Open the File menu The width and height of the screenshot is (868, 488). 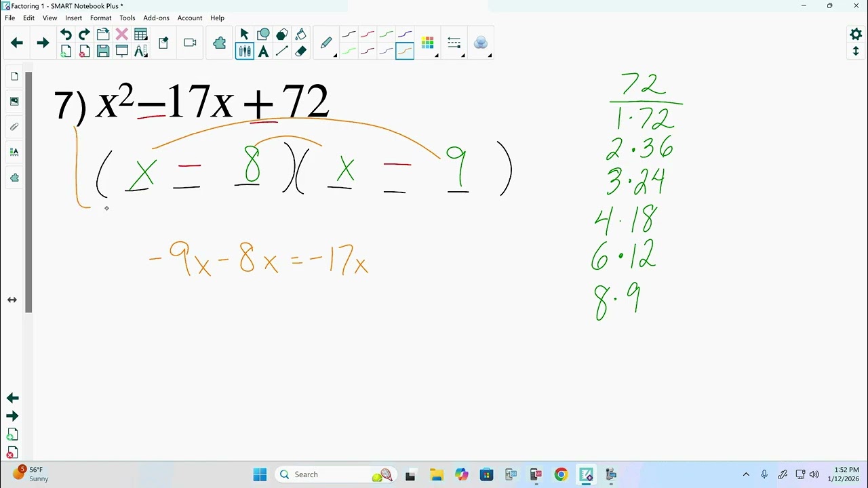[10, 18]
